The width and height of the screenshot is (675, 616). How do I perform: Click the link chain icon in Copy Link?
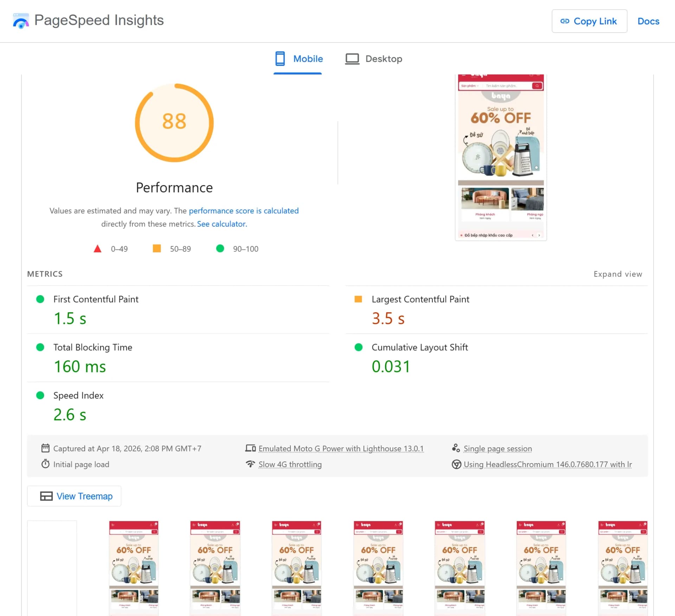[x=565, y=21]
